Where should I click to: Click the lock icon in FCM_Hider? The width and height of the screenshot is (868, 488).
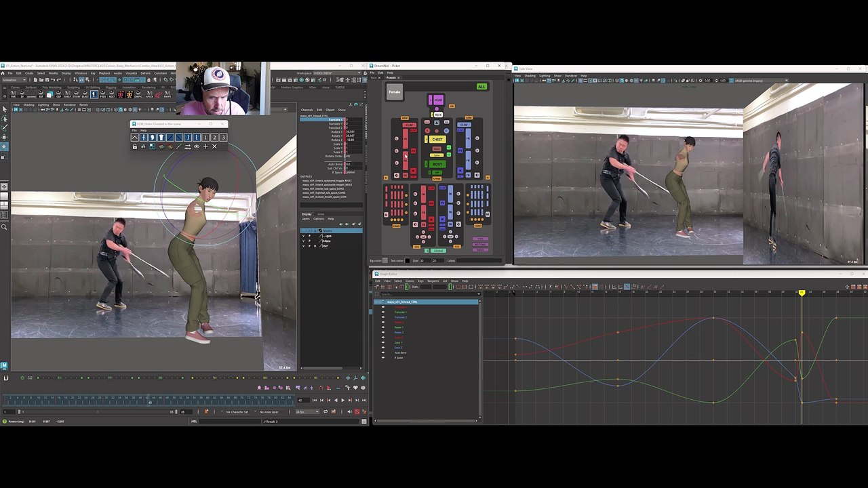[x=135, y=146]
